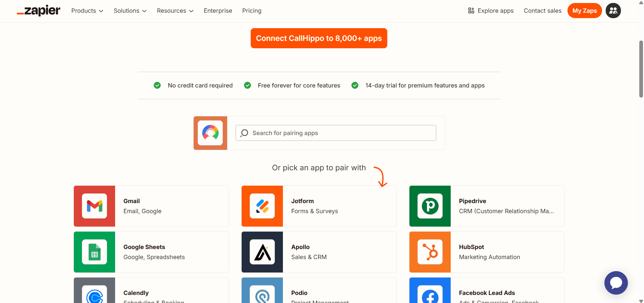Open My Zaps
This screenshot has width=644, height=303.
pos(585,11)
